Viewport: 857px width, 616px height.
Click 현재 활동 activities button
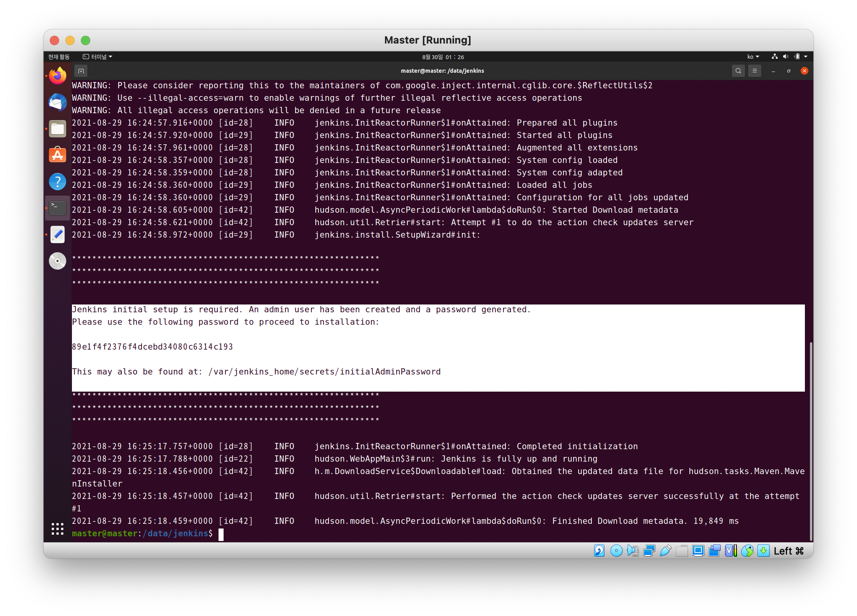[59, 57]
